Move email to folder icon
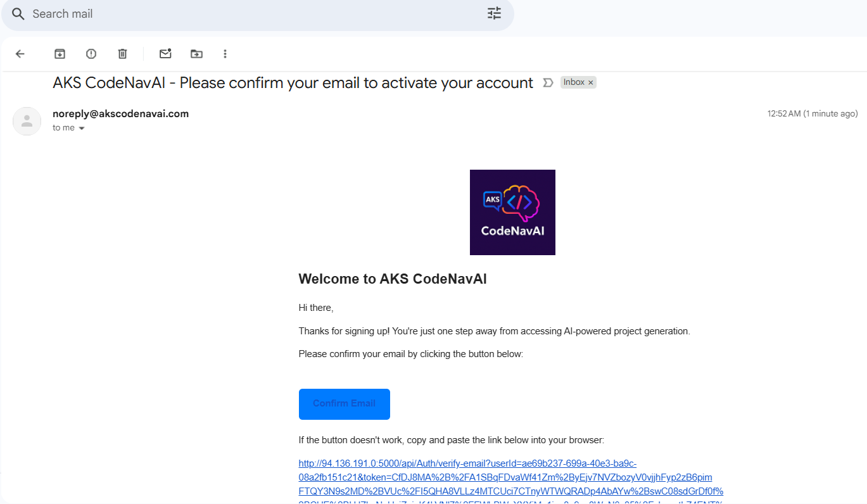Screen dimensions: 867x504 point(197,54)
